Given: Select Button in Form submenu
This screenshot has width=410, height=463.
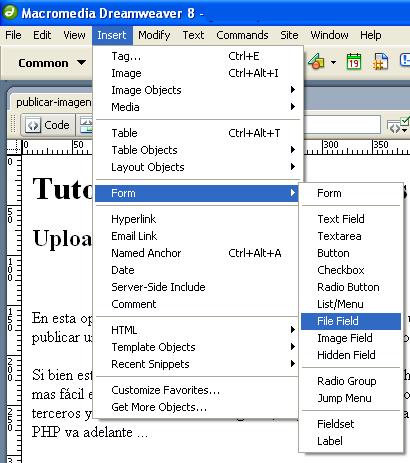Looking at the screenshot, I should [351, 253].
